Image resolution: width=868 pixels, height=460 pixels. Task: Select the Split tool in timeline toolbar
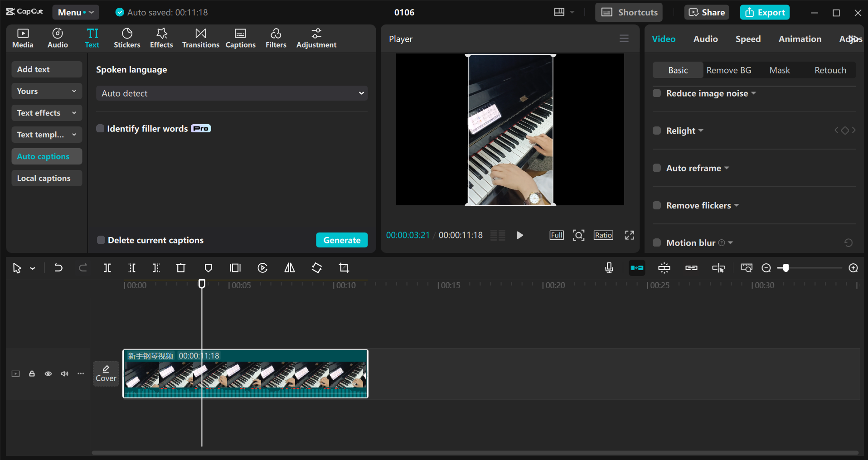point(107,268)
